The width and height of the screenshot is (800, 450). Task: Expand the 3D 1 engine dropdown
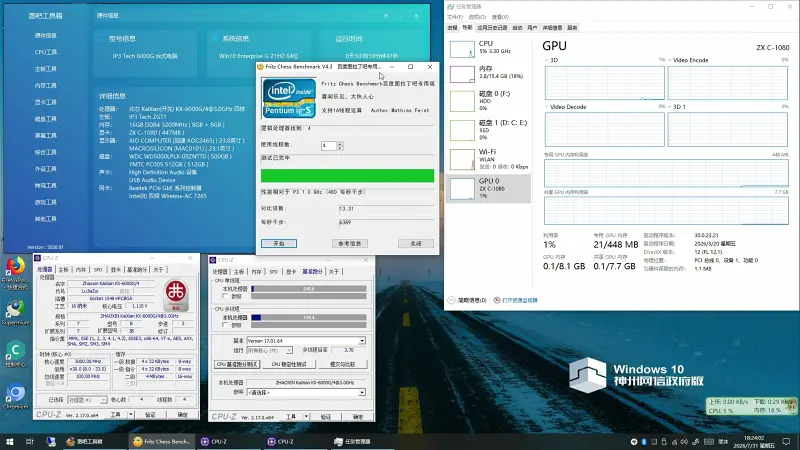(x=669, y=107)
